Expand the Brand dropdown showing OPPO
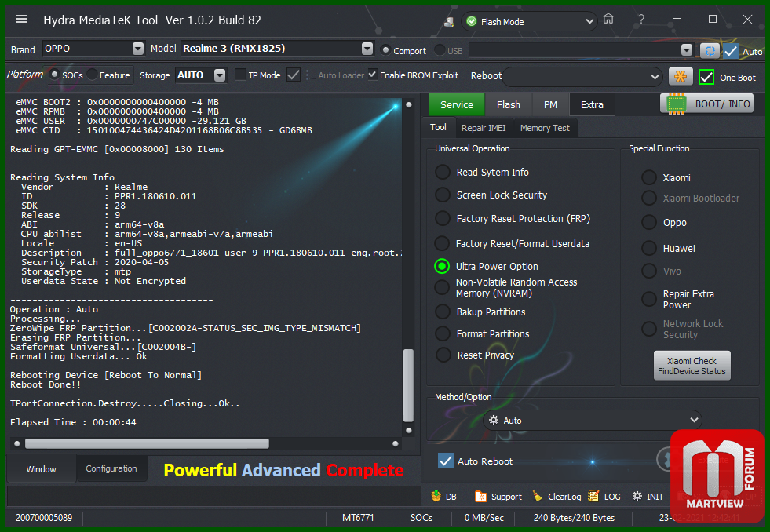The image size is (770, 532). (138, 49)
